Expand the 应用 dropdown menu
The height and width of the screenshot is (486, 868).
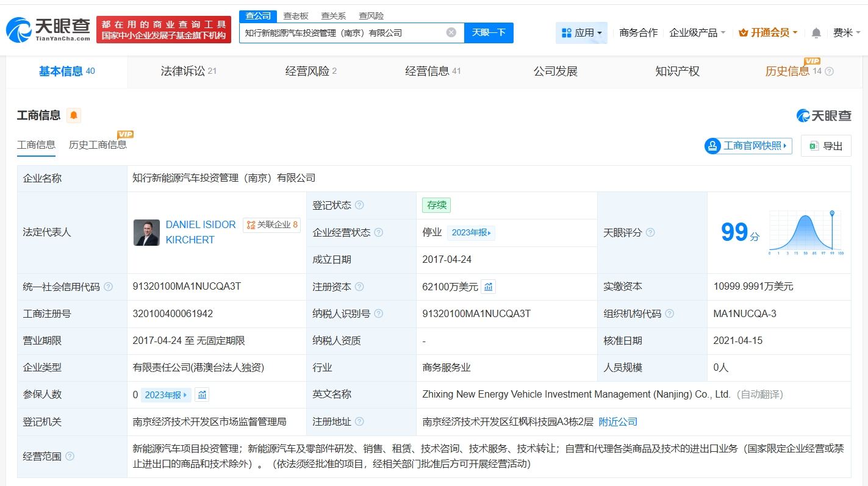point(581,33)
